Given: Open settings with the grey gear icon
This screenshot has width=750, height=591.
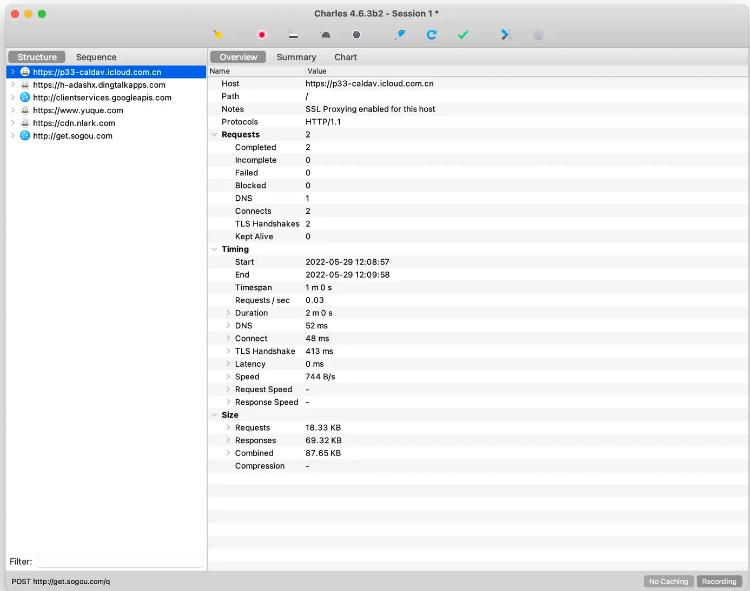Looking at the screenshot, I should click(x=538, y=34).
